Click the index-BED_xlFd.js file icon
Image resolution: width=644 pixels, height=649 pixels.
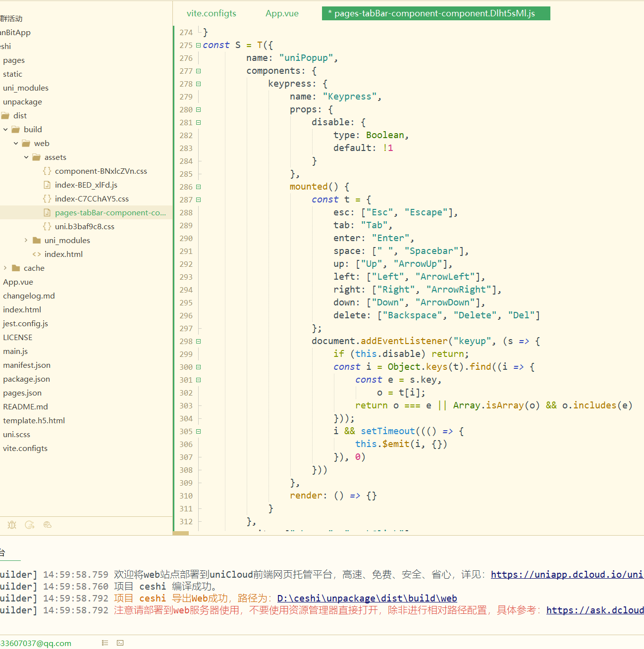coord(47,185)
